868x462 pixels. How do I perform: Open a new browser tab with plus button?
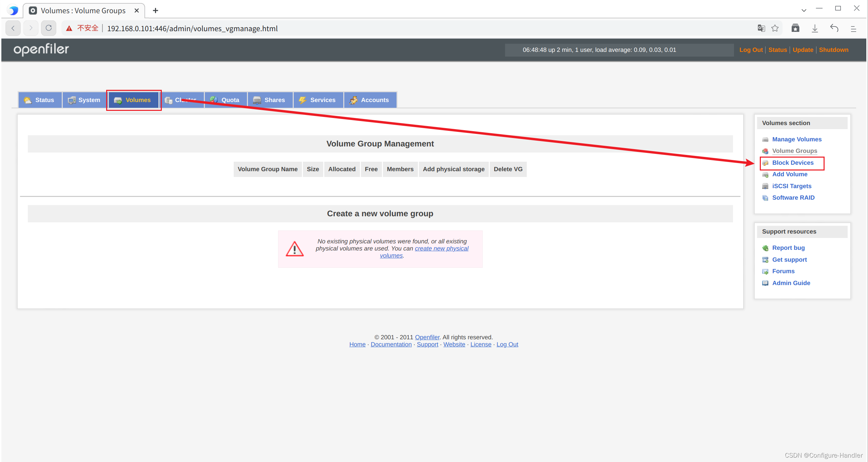point(155,10)
